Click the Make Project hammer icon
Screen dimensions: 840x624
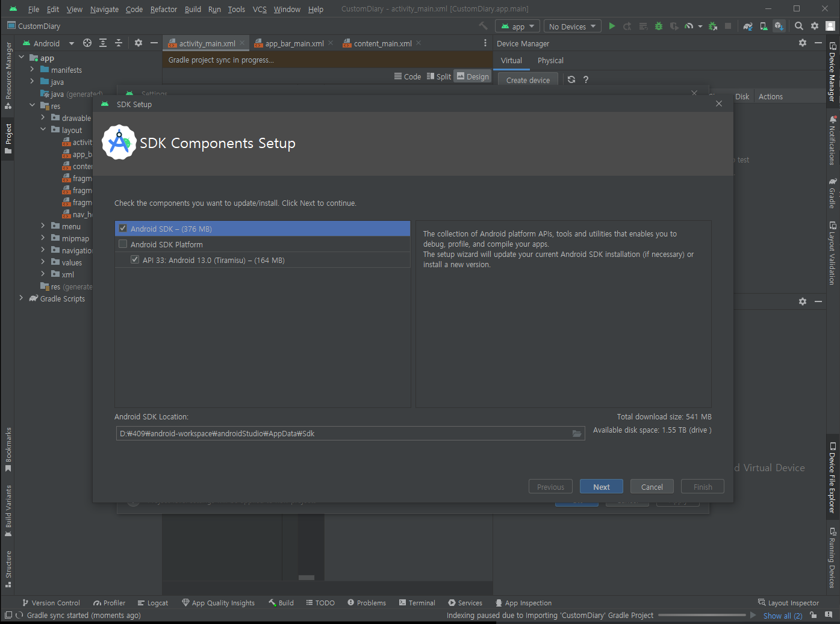tap(483, 26)
